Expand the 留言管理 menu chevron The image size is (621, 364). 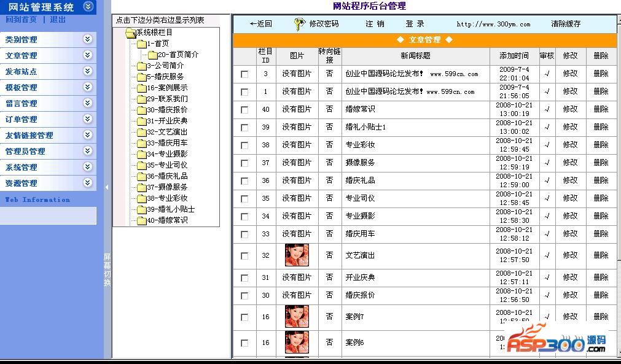pyautogui.click(x=88, y=103)
